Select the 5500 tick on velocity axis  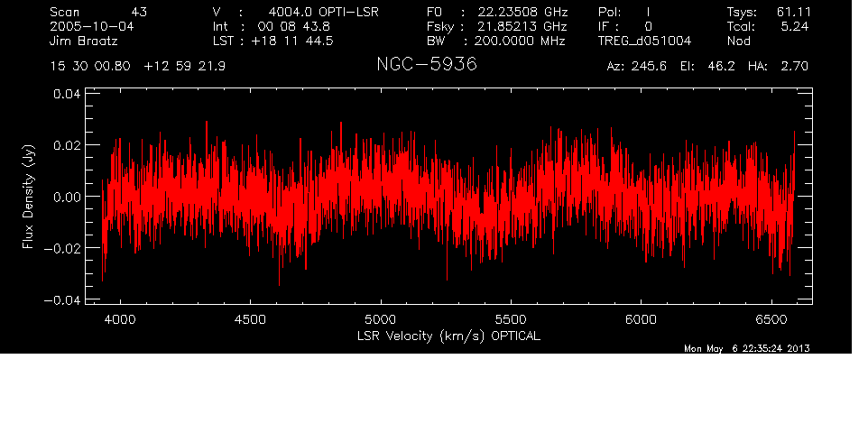coord(511,319)
